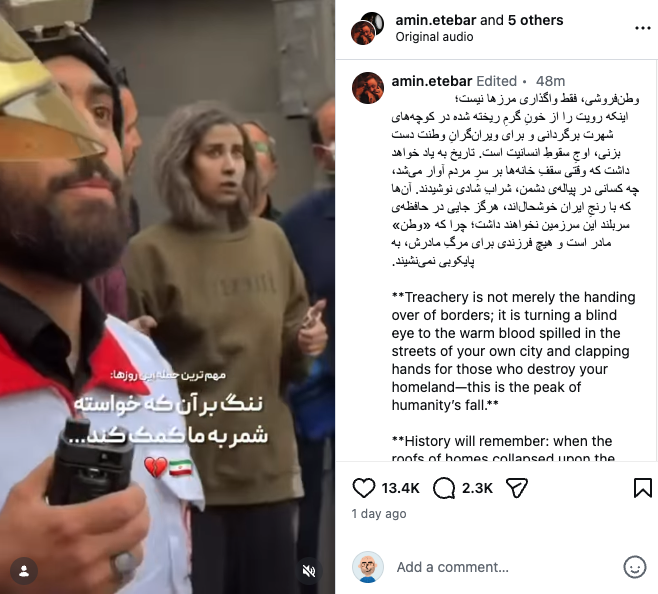
Task: View the 13.4K likes list
Action: point(400,488)
